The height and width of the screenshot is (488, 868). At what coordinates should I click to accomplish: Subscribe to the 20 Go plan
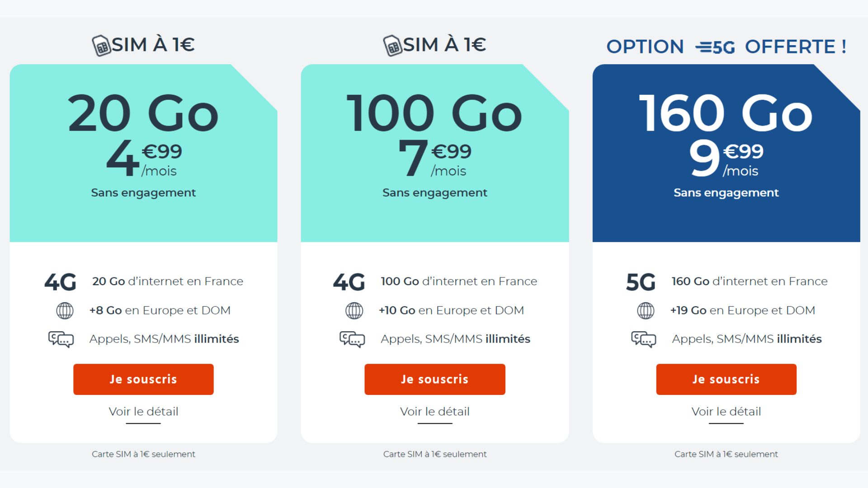click(x=143, y=380)
